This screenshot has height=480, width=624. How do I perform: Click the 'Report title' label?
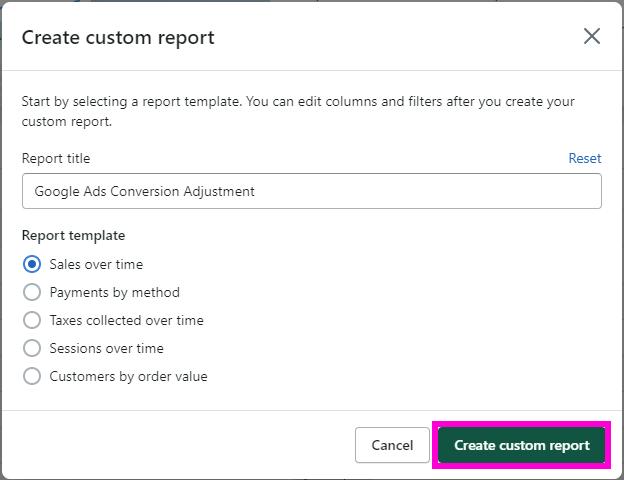56,158
